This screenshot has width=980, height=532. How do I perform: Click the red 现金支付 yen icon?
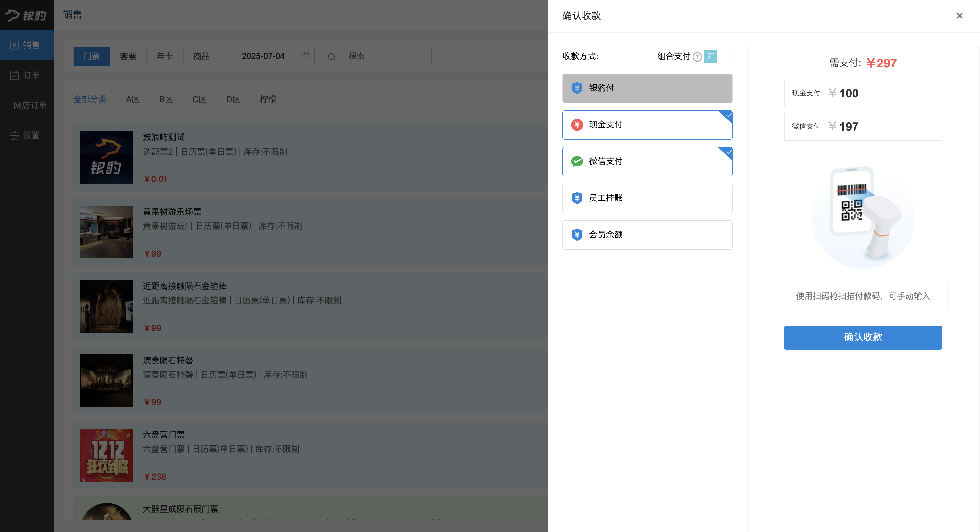(577, 125)
